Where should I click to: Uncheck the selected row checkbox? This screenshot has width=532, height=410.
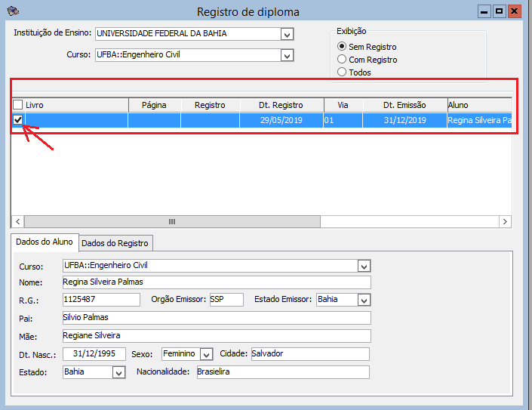click(18, 119)
